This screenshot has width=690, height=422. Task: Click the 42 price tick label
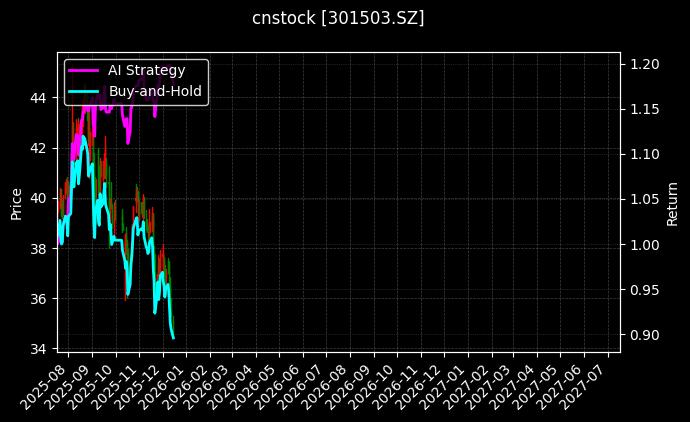(38, 148)
